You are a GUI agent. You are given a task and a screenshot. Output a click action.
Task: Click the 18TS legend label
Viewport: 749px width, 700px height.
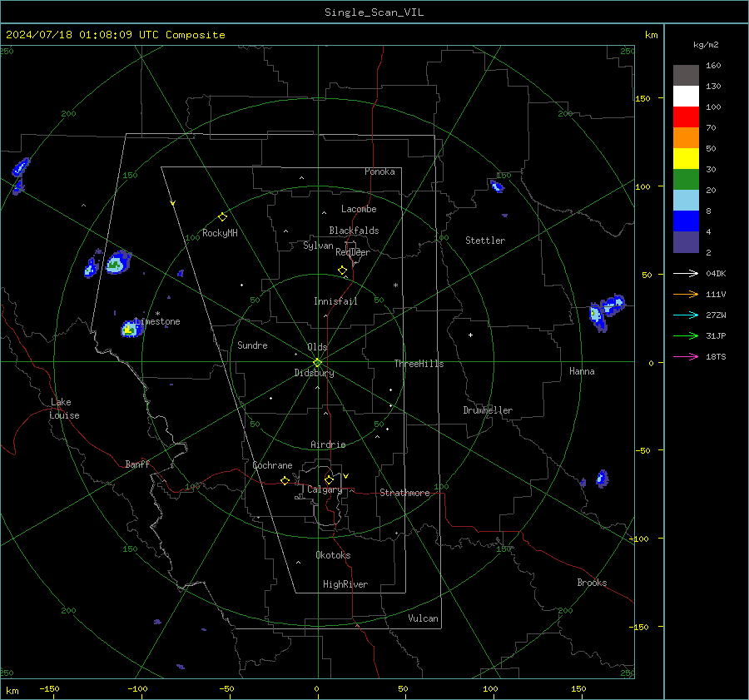[716, 357]
